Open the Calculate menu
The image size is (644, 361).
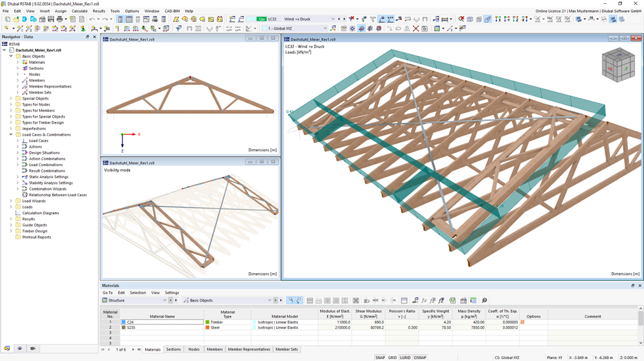79,11
